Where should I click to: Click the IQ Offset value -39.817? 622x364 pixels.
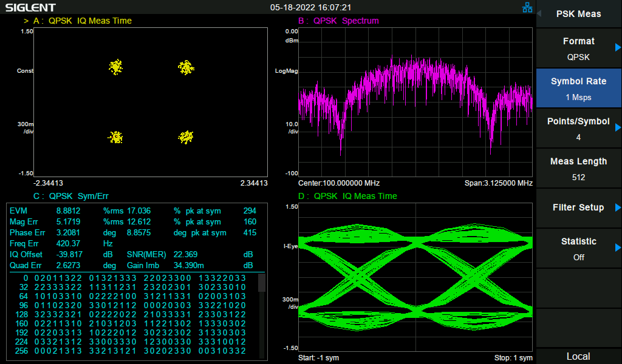tap(69, 255)
